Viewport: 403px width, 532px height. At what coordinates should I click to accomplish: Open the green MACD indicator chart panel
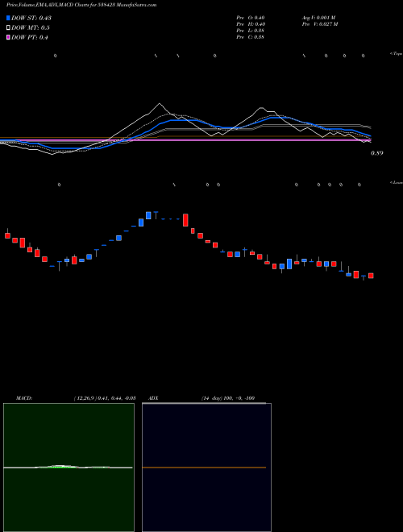tap(69, 468)
